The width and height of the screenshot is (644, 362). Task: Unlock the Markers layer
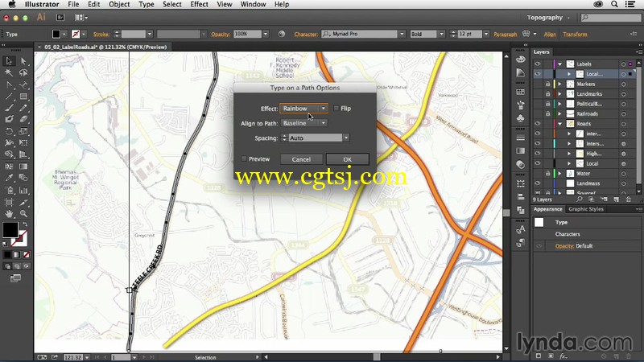[x=548, y=84]
